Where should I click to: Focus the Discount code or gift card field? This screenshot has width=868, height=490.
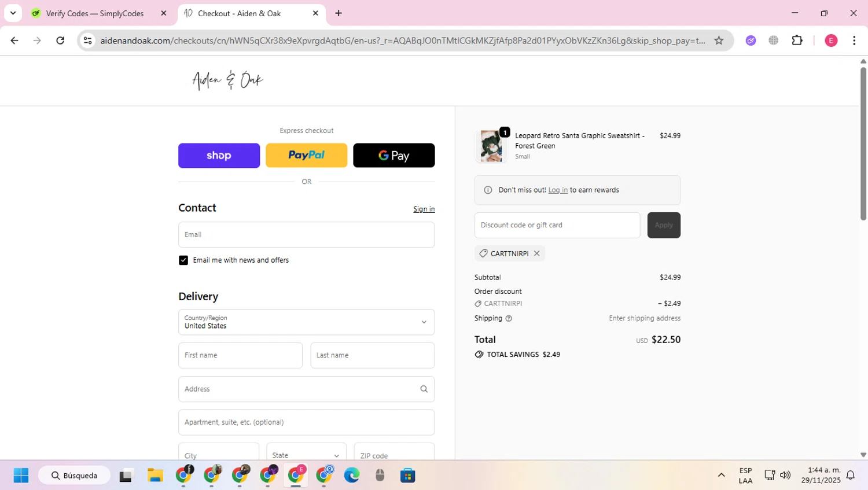click(557, 225)
